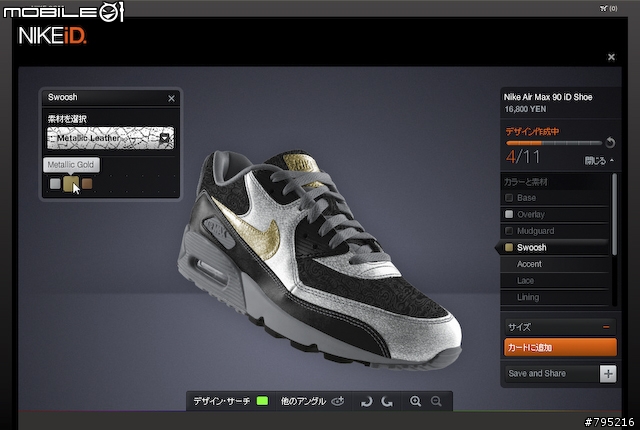
Task: Click the Save and Share plus button
Action: (x=608, y=374)
